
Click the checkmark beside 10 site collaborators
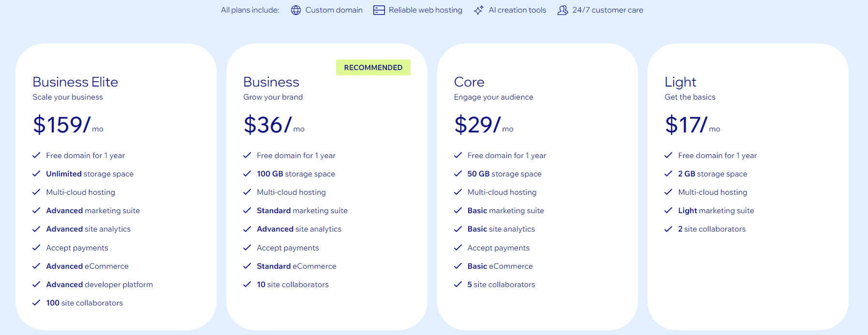point(247,284)
